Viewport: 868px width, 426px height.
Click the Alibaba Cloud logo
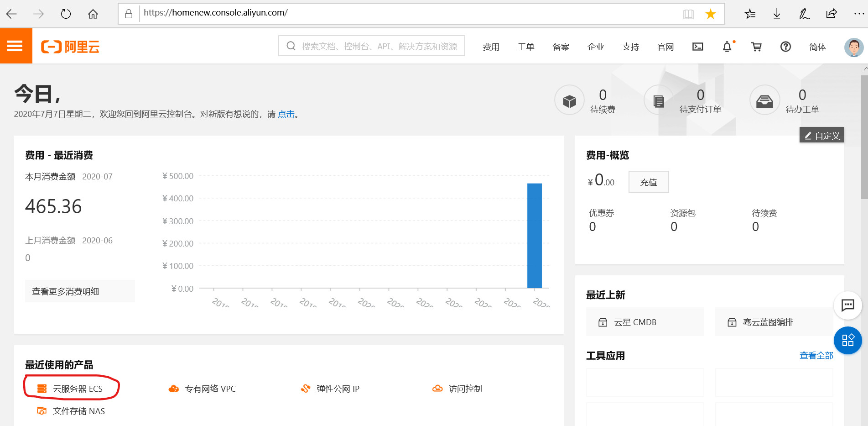tap(70, 47)
